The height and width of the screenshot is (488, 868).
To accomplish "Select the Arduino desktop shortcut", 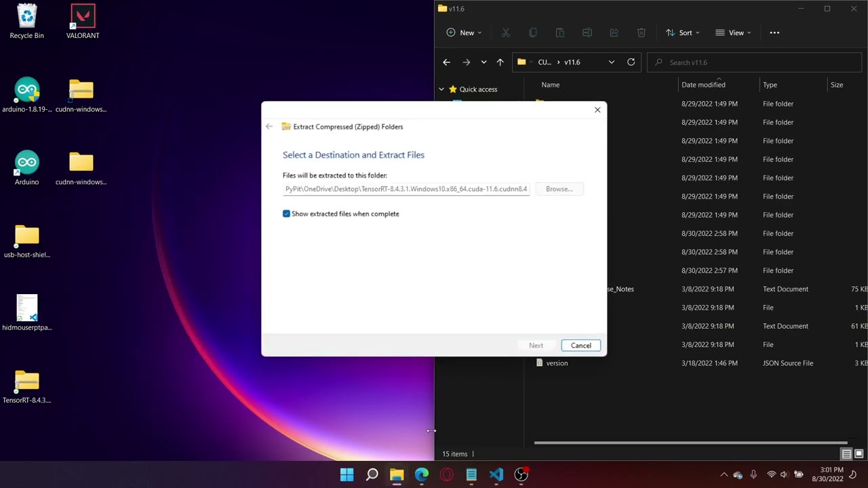I will click(26, 167).
